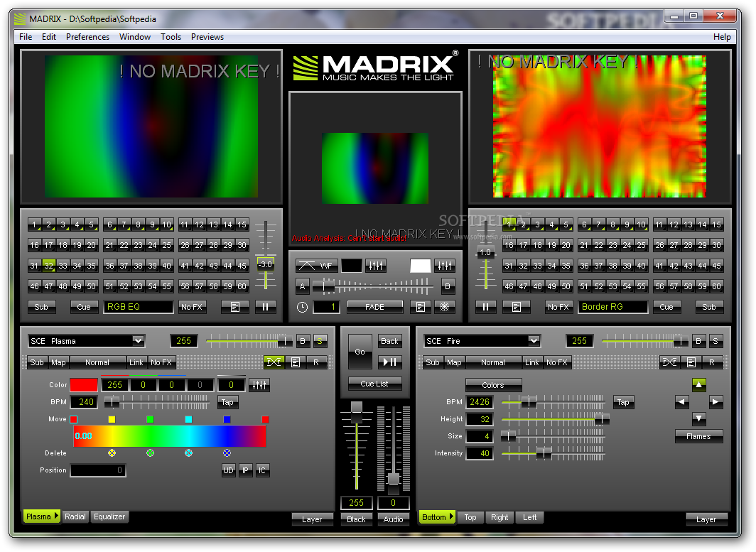Delete the blue gradient color marker
The height and width of the screenshot is (552, 756).
[227, 453]
